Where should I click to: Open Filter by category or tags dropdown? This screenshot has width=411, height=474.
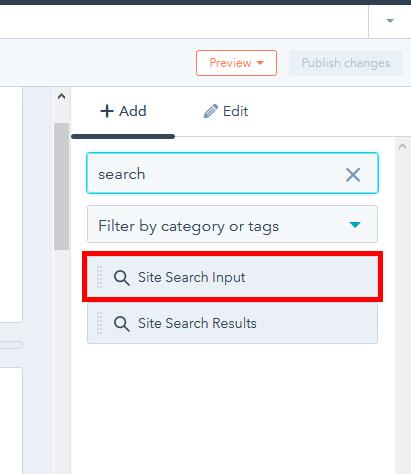point(232,224)
